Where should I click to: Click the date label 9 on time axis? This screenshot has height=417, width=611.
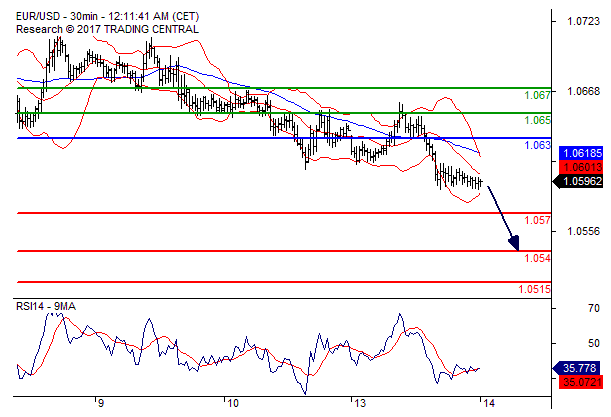[x=100, y=403]
